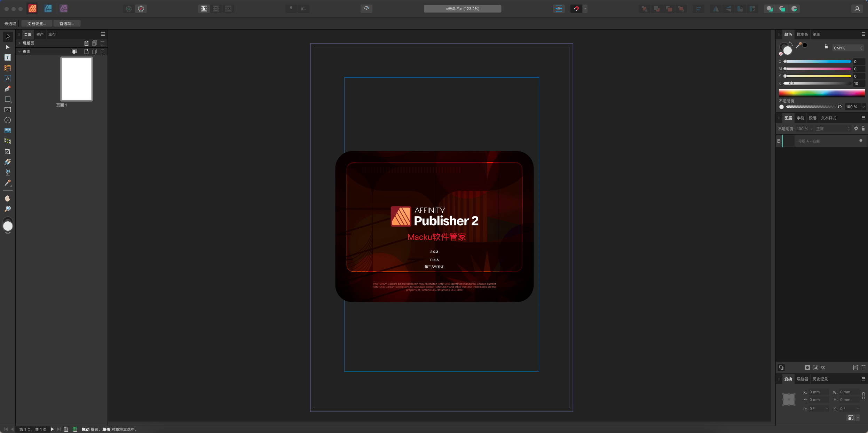Viewport: 868px width, 433px height.
Task: Toggle aspect ratio link in Transform panel
Action: pos(863,396)
